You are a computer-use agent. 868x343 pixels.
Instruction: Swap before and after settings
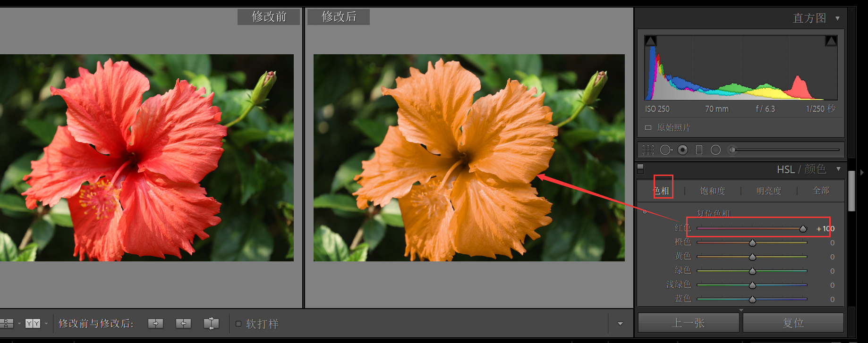coord(211,323)
